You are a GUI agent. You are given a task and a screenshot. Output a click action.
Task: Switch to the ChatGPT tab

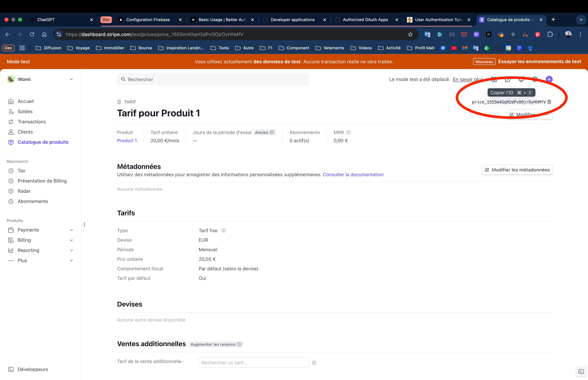point(46,20)
